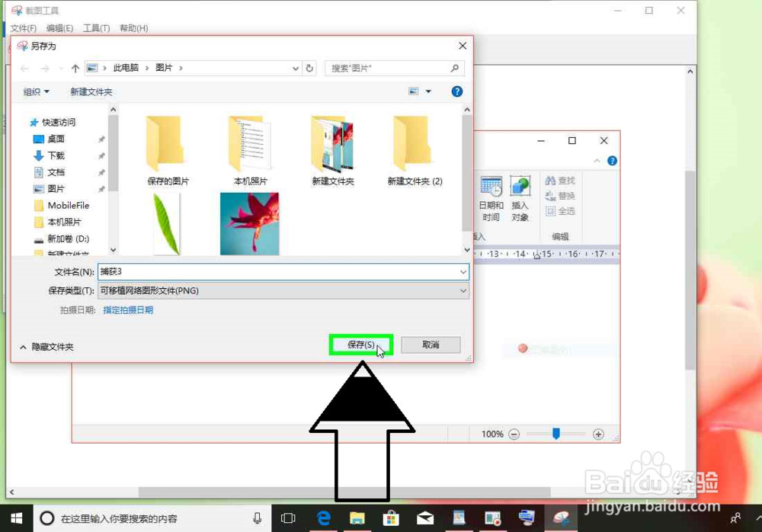Open the 帮助(H) menu
The height and width of the screenshot is (532, 762).
[x=133, y=28]
